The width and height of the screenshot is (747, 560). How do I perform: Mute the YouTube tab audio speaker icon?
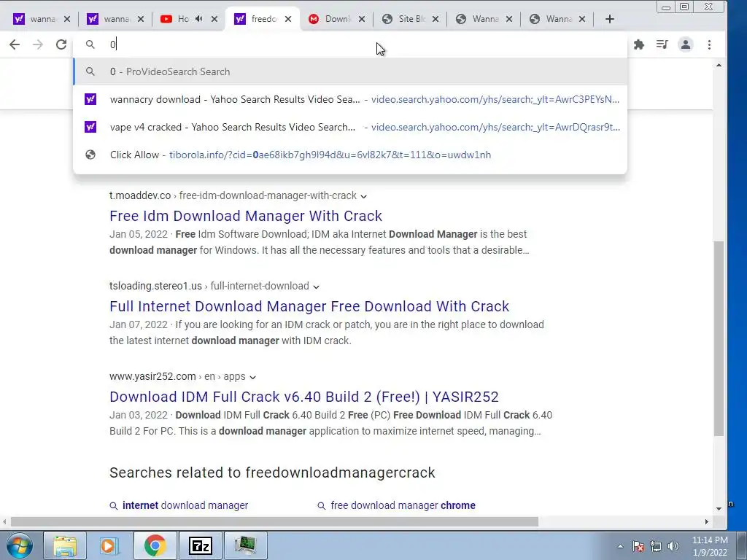pyautogui.click(x=198, y=18)
